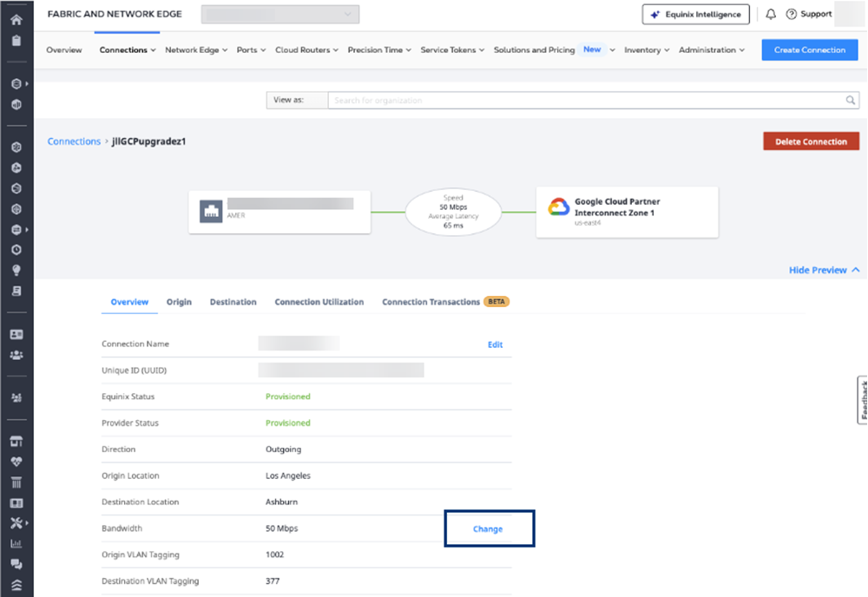The width and height of the screenshot is (868, 597).
Task: Click the Provisioned value for Provider Status
Action: click(288, 423)
